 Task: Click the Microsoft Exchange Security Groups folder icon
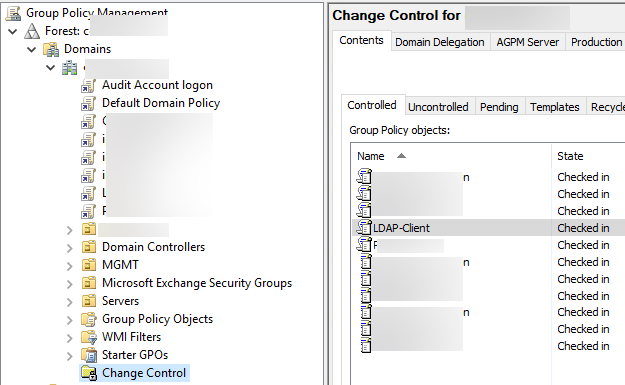tap(89, 283)
